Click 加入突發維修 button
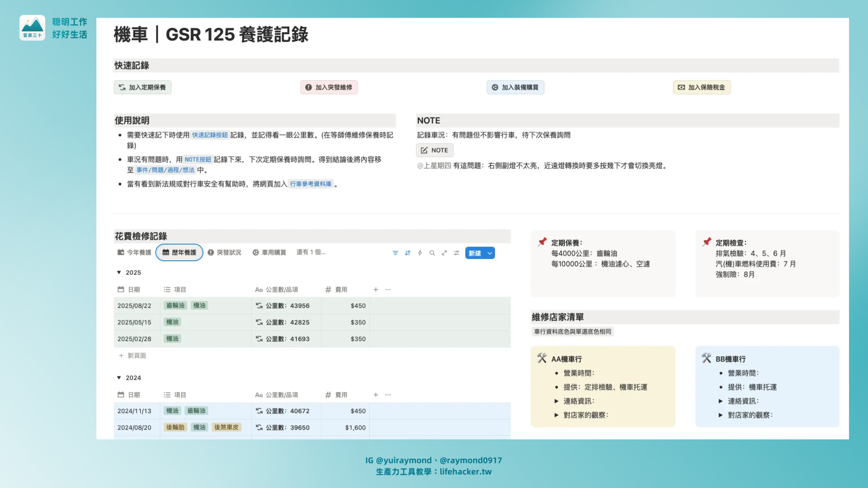The height and width of the screenshot is (488, 868). click(x=329, y=87)
